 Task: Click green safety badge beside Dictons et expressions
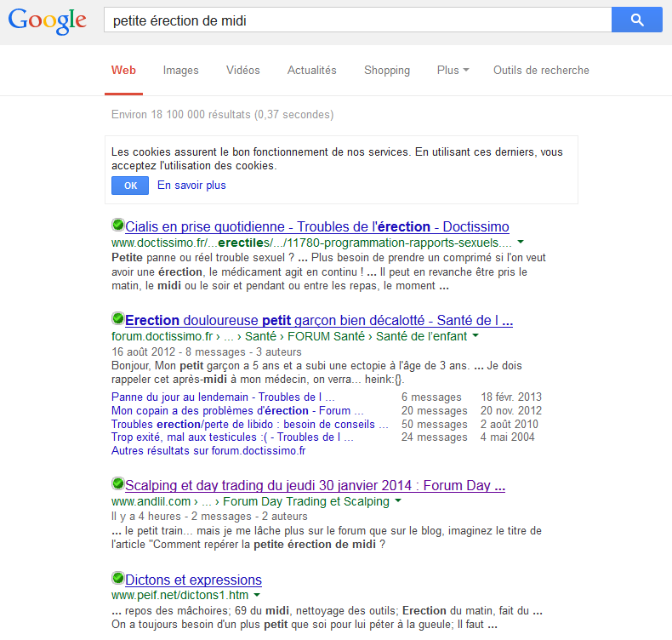tap(118, 578)
